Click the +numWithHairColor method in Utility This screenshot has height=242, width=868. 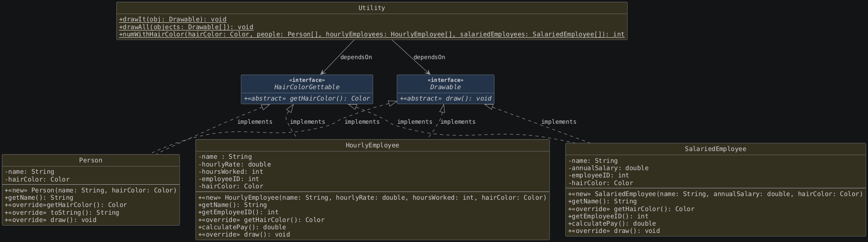coord(372,34)
